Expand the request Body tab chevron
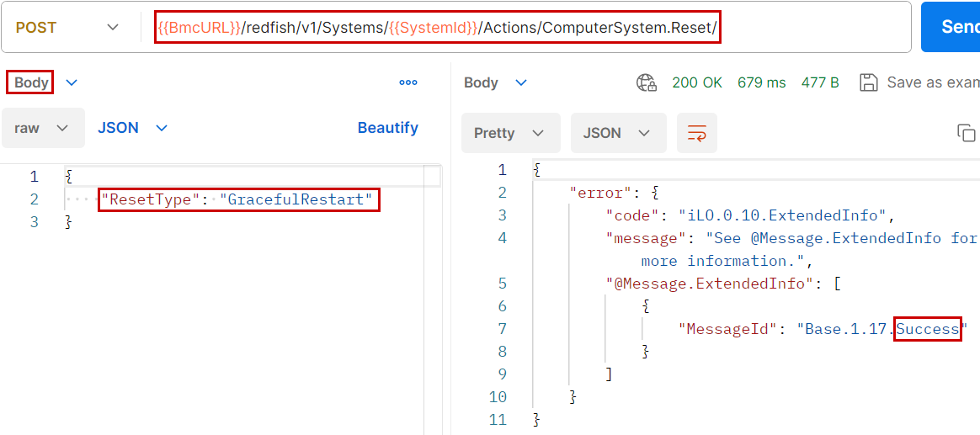The width and height of the screenshot is (980, 435). point(72,82)
